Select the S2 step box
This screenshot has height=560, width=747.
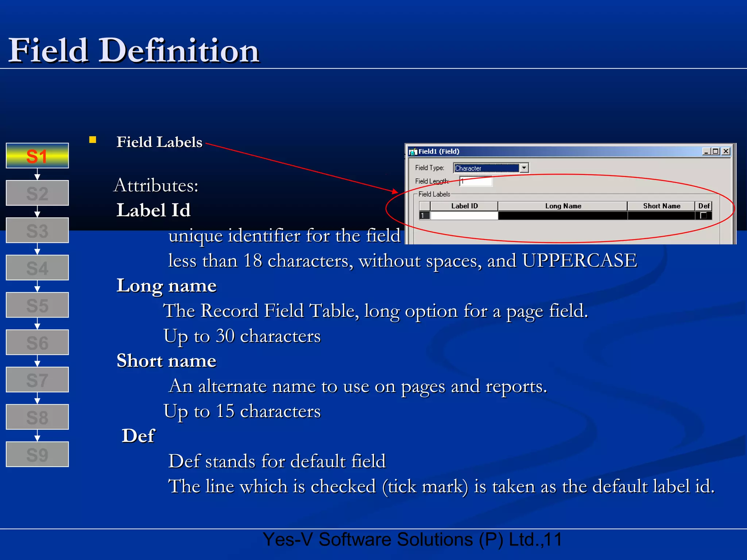pyautogui.click(x=37, y=193)
